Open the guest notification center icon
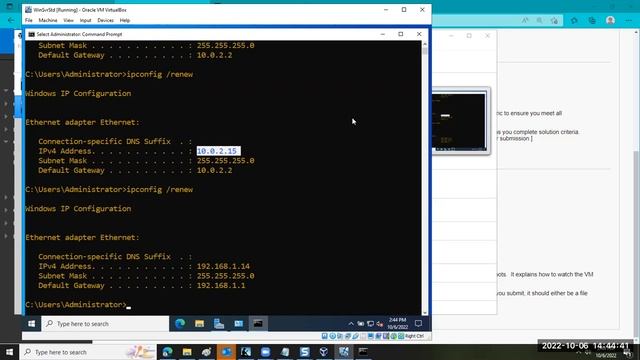The image size is (640, 360). 418,324
